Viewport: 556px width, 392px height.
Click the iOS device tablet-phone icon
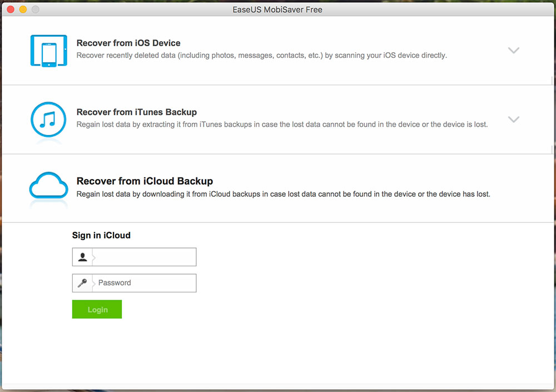pyautogui.click(x=48, y=51)
